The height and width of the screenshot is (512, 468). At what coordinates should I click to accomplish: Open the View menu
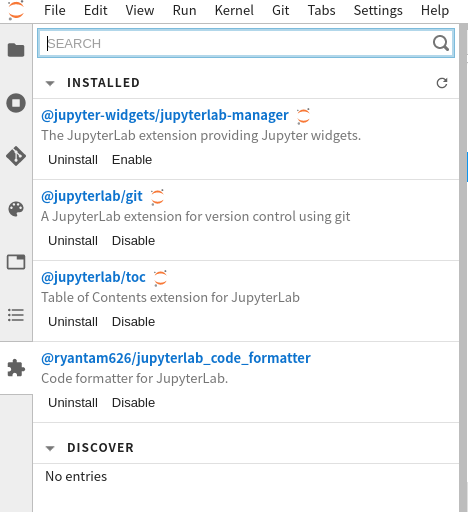(140, 10)
